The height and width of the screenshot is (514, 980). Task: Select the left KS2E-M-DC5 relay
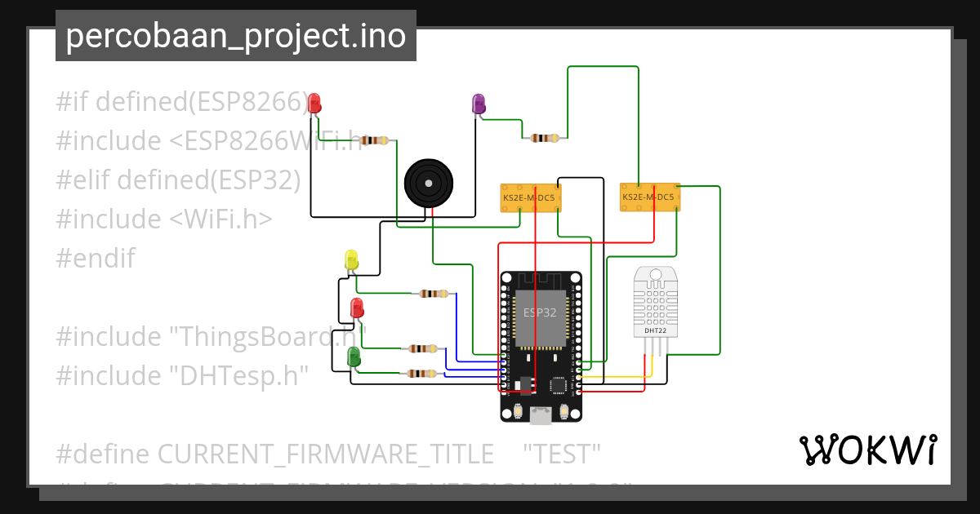pyautogui.click(x=529, y=196)
